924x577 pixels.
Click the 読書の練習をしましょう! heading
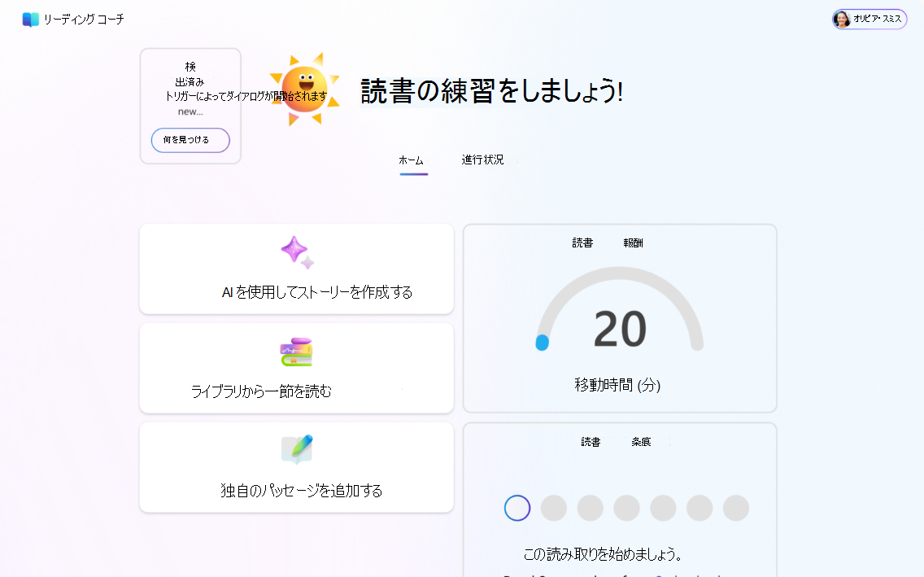point(491,91)
